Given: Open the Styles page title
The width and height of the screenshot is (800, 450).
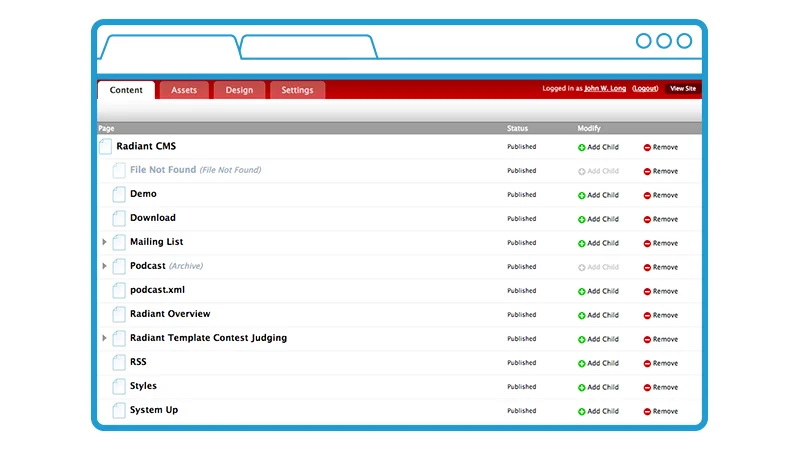Looking at the screenshot, I should pos(143,385).
